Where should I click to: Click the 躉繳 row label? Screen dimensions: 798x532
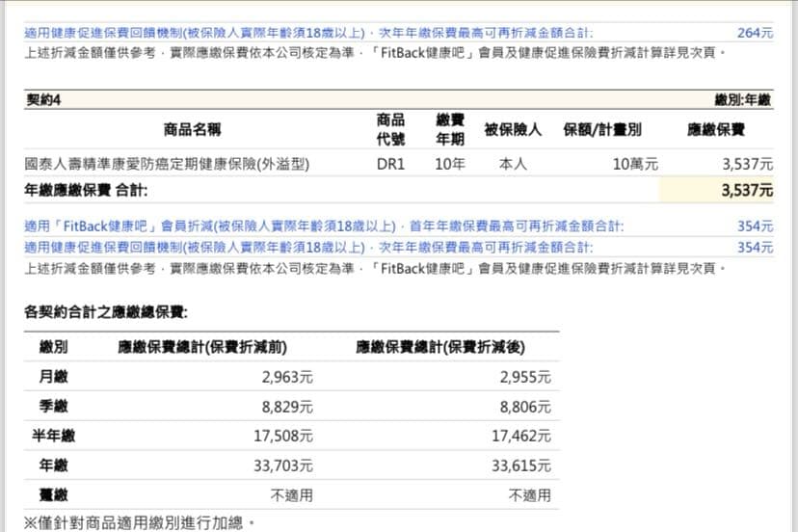coord(53,494)
